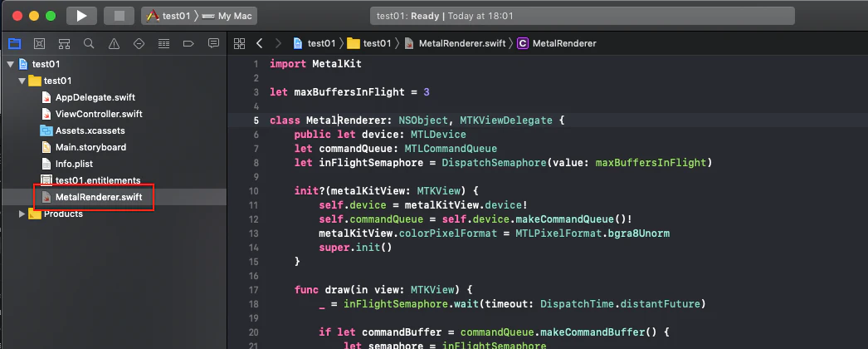Select the test01 project in navigator
Screen dimensions: 868x349
(113, 64)
